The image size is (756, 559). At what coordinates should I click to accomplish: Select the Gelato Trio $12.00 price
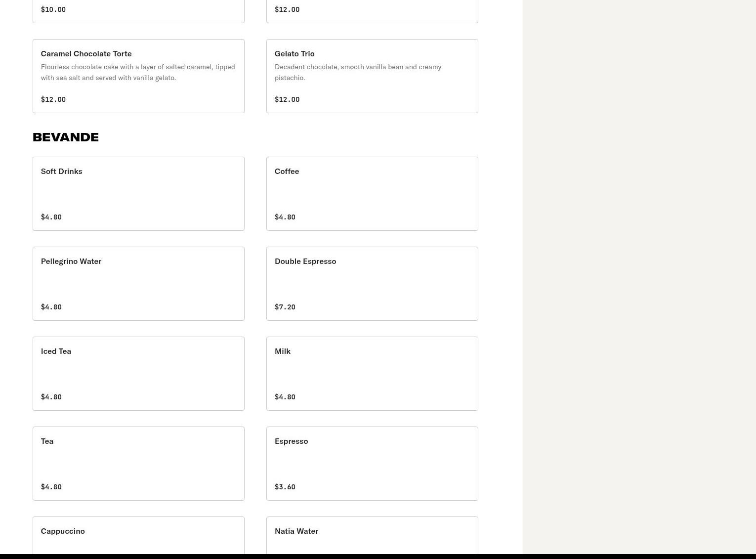click(x=287, y=99)
